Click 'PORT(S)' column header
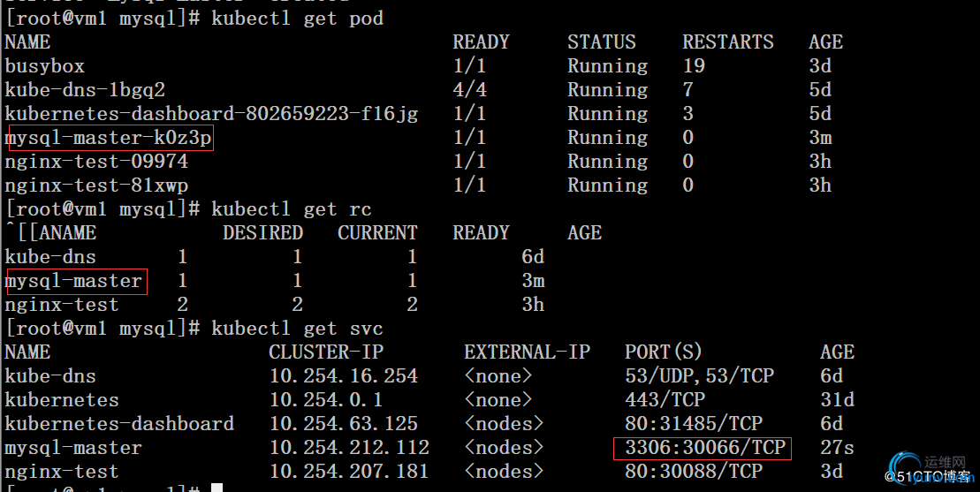The image size is (980, 492). [664, 352]
